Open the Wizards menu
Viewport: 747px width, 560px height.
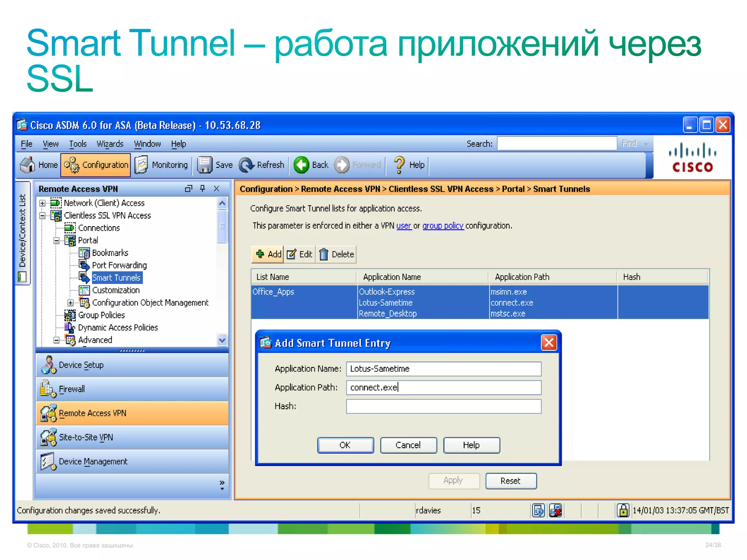pos(110,144)
